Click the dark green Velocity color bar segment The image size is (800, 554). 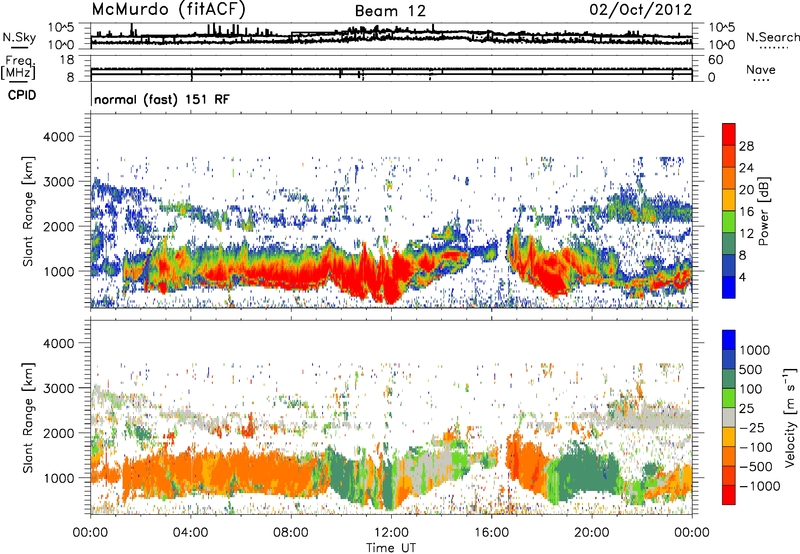pyautogui.click(x=729, y=379)
